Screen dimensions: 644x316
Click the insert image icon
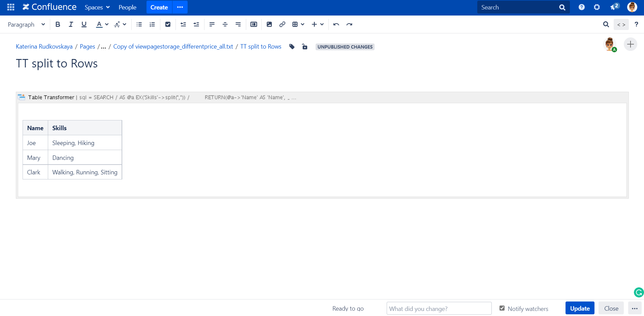click(x=269, y=24)
